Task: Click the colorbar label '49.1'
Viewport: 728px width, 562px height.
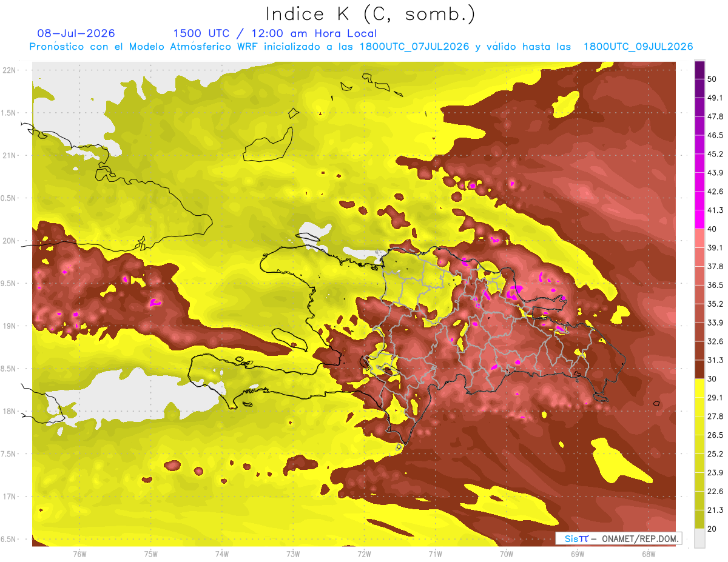Action: coord(715,98)
